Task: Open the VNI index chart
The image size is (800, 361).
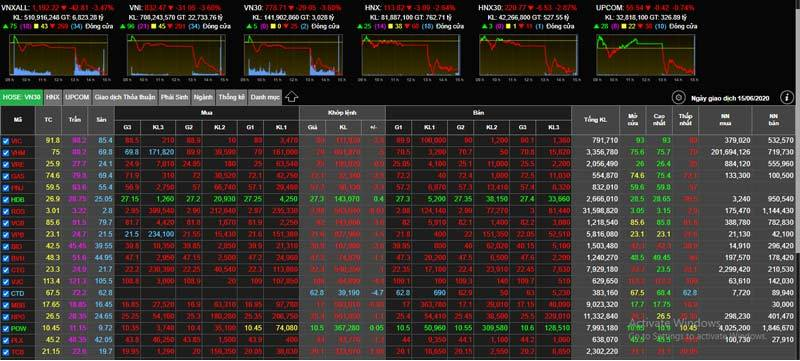Action: (176, 55)
